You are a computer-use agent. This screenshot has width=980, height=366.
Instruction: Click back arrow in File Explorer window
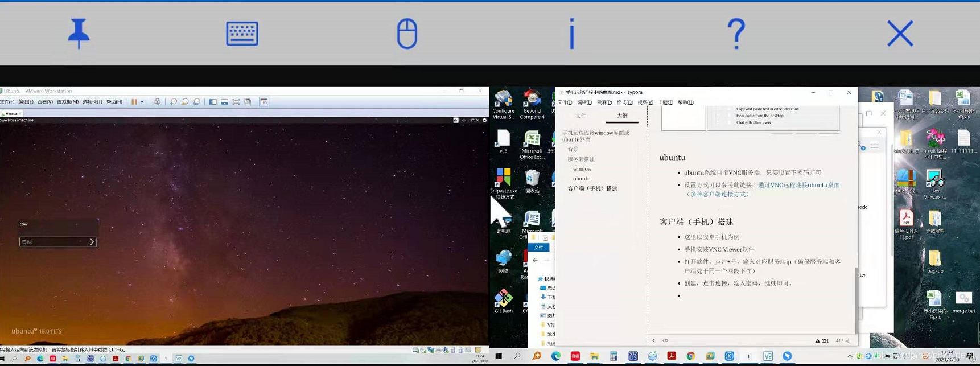(x=535, y=260)
